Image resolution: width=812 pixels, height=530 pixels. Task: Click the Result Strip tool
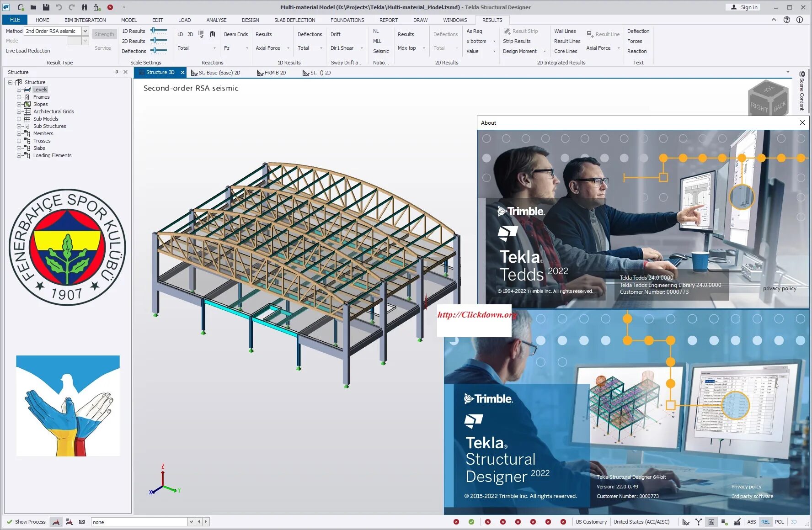pyautogui.click(x=521, y=31)
